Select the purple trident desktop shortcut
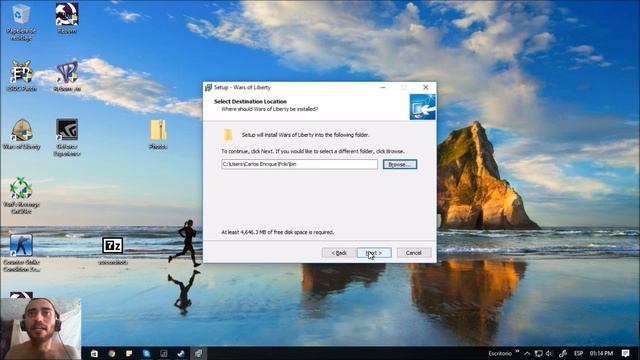This screenshot has width=640, height=360. coord(67,76)
